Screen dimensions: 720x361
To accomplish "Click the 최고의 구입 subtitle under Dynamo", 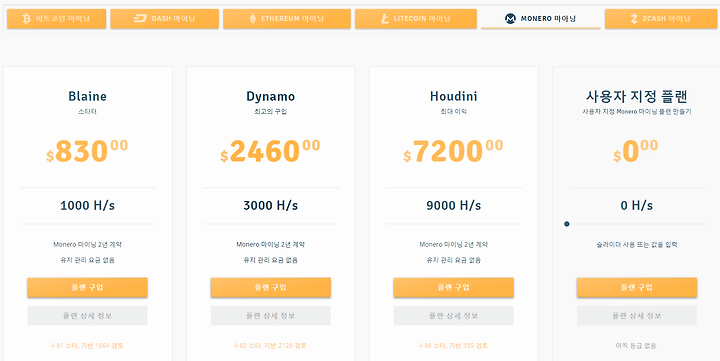I will tap(270, 112).
